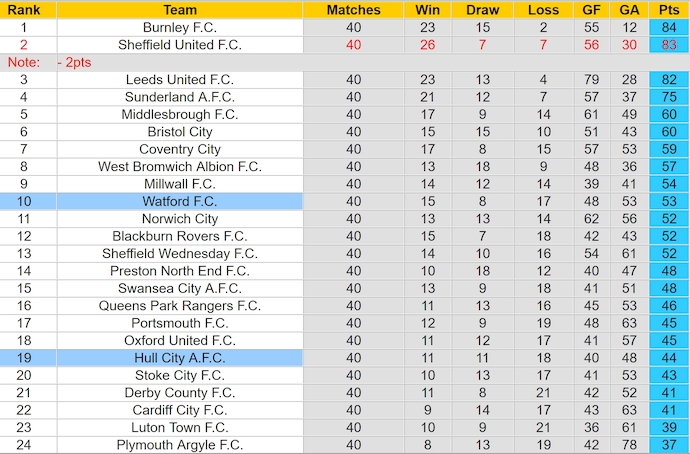
Task: Click the GF column header
Action: click(x=591, y=10)
